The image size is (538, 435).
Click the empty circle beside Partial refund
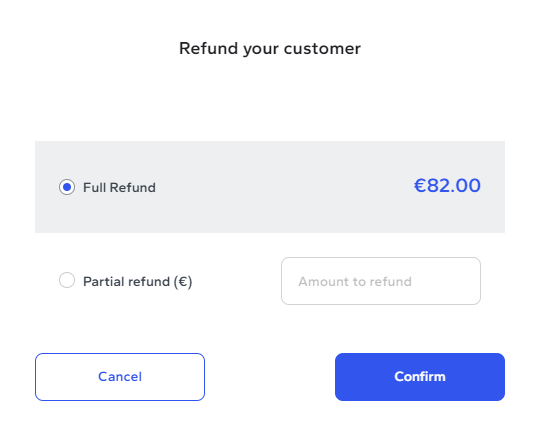(x=67, y=280)
